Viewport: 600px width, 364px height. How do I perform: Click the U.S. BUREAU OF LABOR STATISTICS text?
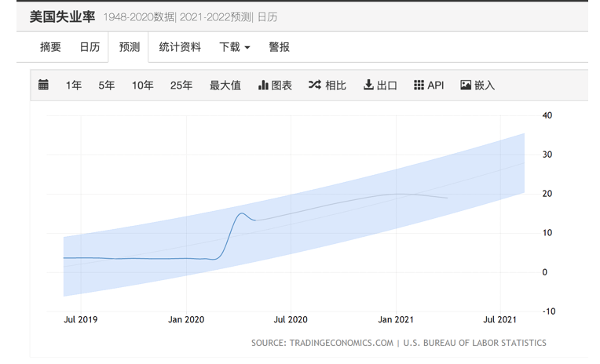click(475, 343)
